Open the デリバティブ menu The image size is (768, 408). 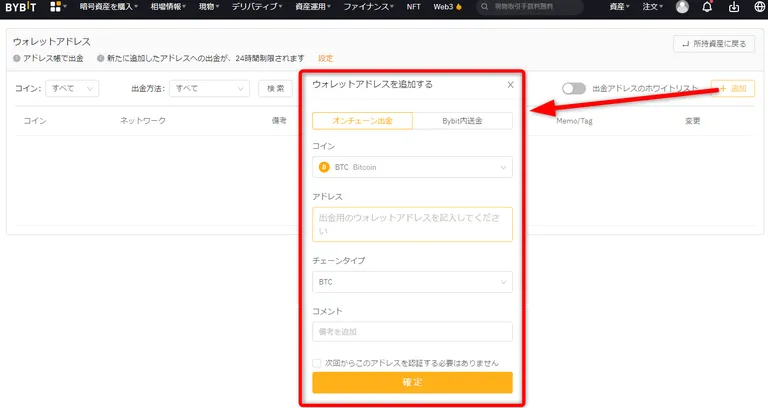click(257, 7)
